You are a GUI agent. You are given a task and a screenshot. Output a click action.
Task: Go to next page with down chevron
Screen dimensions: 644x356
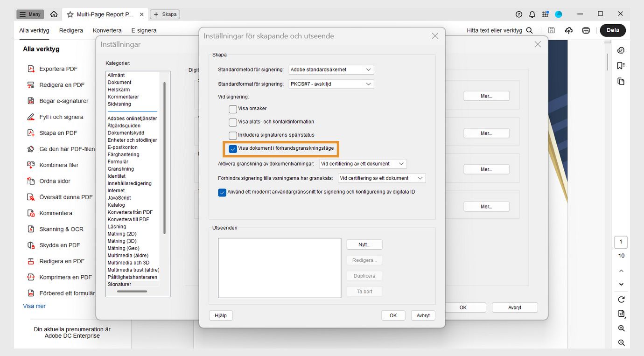click(621, 284)
